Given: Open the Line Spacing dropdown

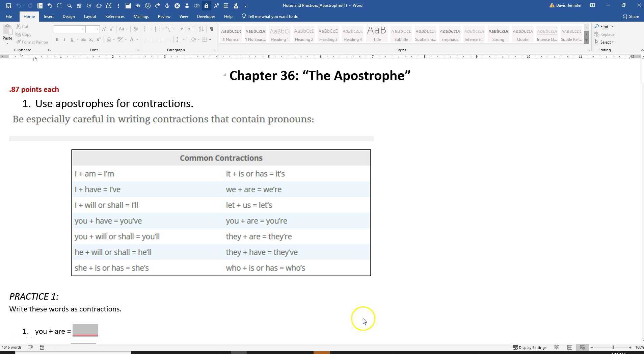Looking at the screenshot, I should pos(180,40).
